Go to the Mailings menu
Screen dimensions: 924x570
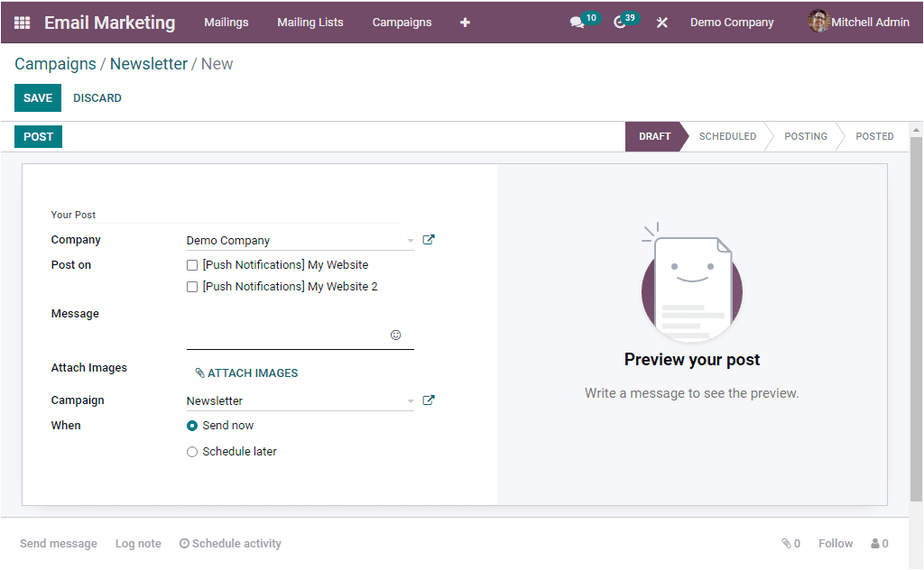(226, 22)
